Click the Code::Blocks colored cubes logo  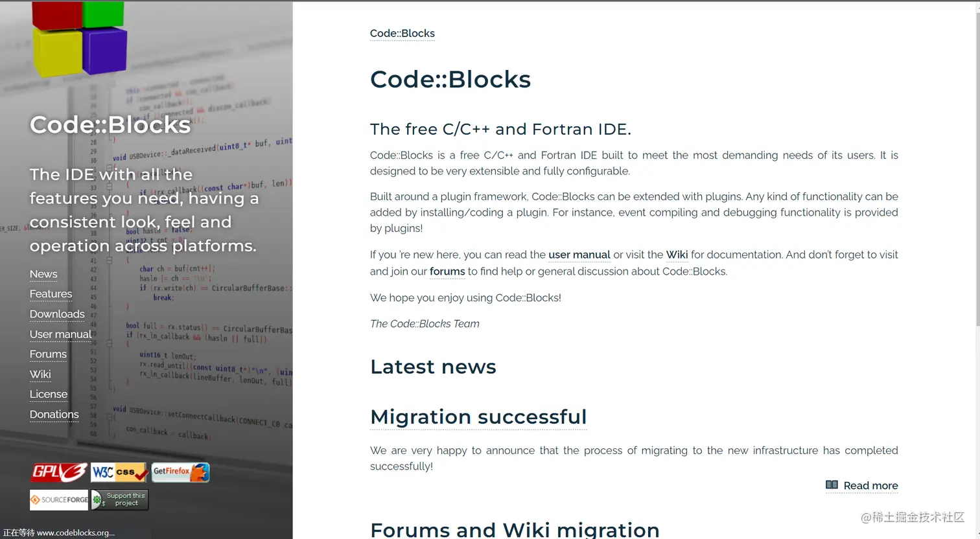(x=80, y=39)
